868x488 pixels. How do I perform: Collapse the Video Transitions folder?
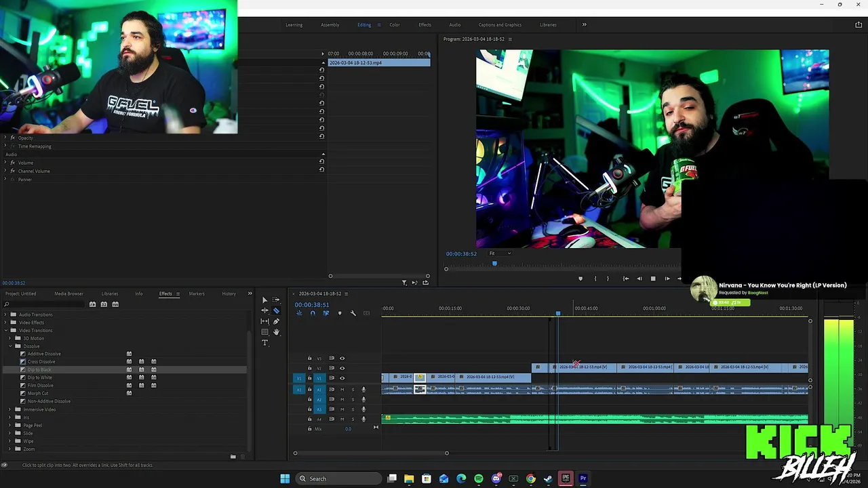pyautogui.click(x=5, y=331)
